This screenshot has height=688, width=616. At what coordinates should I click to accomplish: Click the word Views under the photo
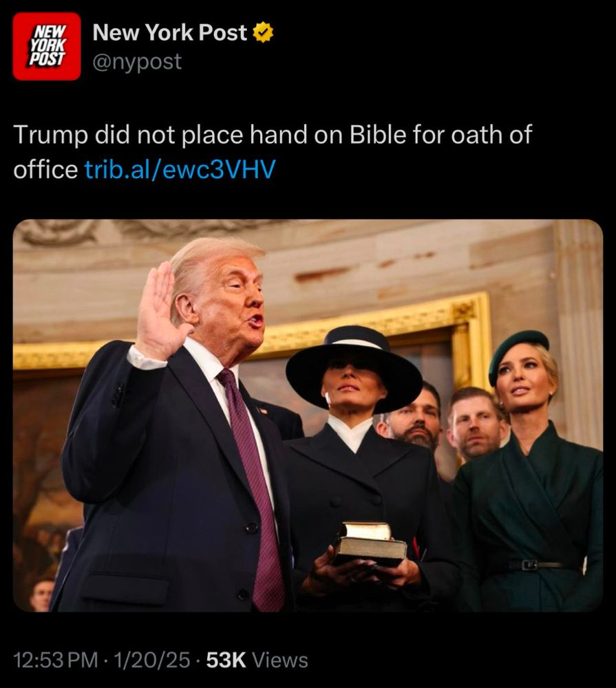click(x=281, y=660)
